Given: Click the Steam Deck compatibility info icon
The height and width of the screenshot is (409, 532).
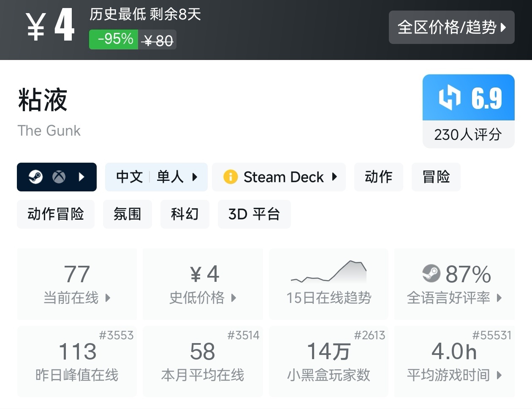Looking at the screenshot, I should pyautogui.click(x=231, y=177).
